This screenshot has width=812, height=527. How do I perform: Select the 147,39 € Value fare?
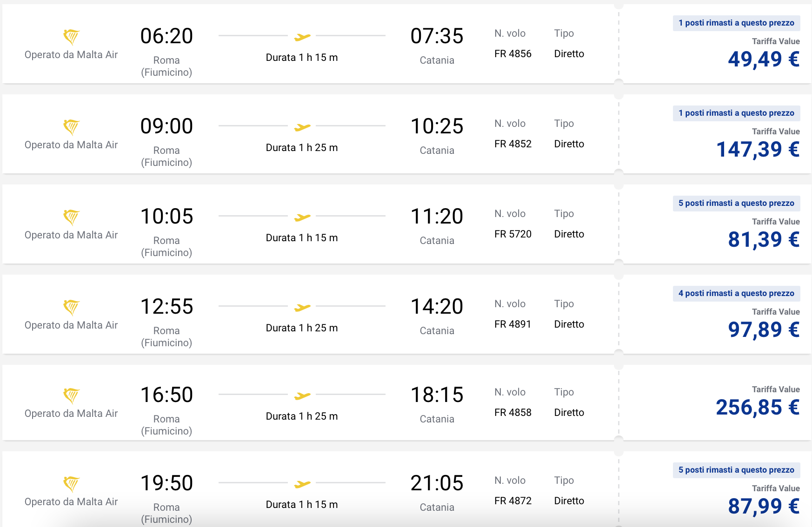[x=758, y=149]
